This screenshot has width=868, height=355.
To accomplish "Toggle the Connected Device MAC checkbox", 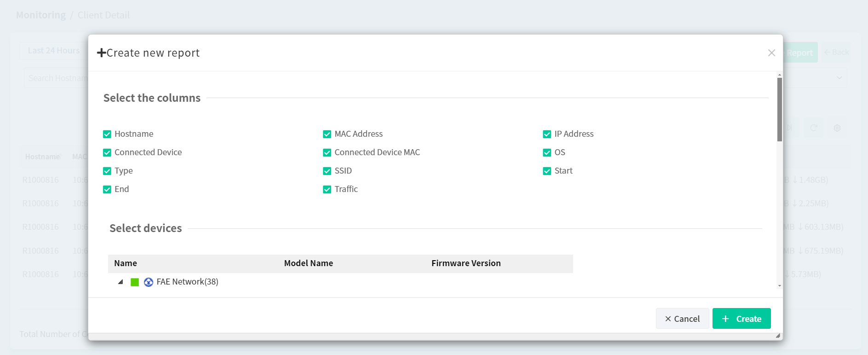I will point(327,152).
